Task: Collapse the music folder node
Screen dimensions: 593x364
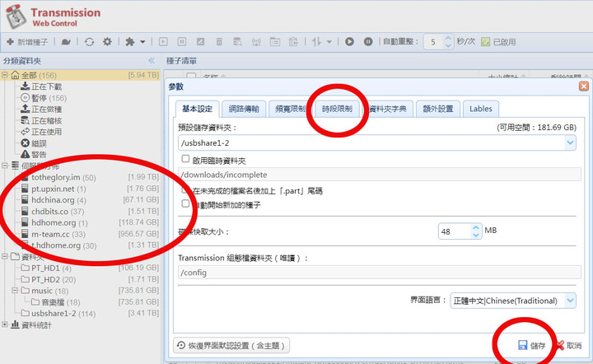Action: [x=14, y=290]
